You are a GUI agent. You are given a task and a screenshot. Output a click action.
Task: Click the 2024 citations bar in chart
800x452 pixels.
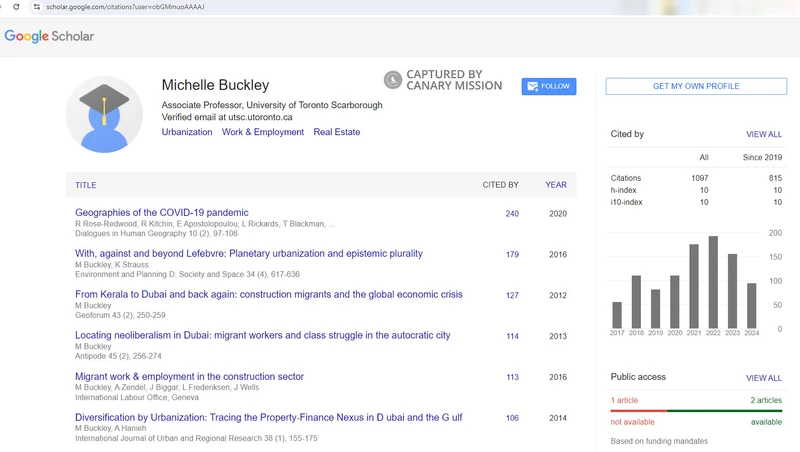(x=752, y=306)
